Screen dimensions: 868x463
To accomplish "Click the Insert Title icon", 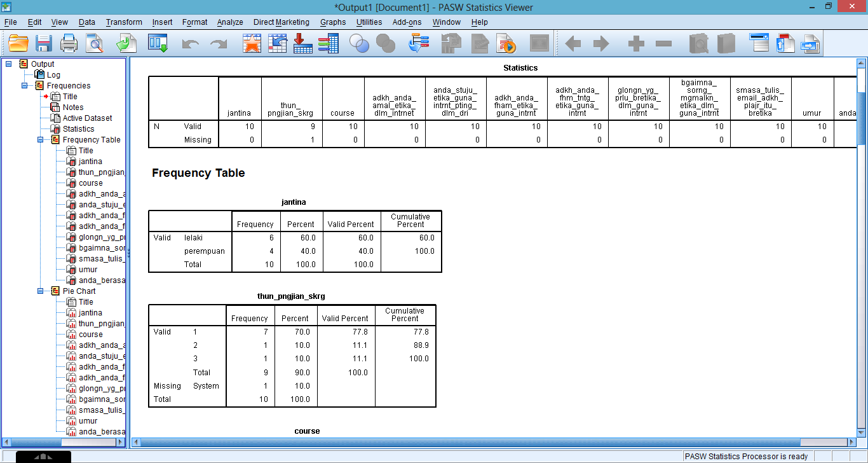I will pyautogui.click(x=785, y=43).
